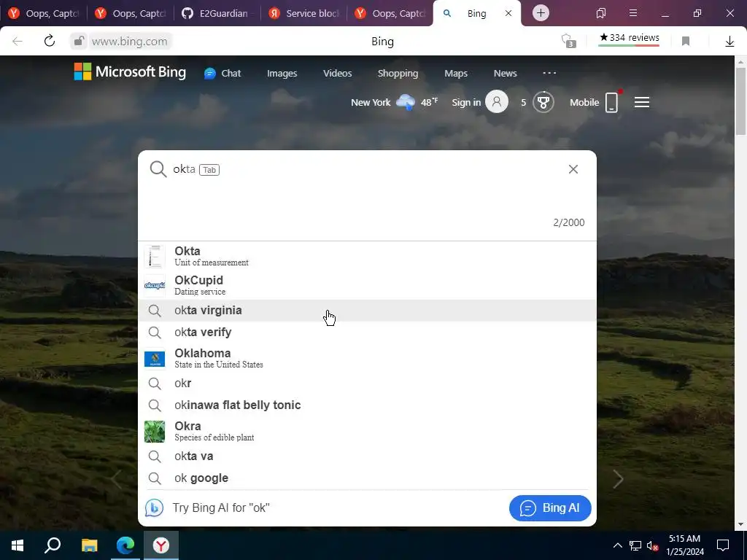Open the Windows Start menu

pos(18,545)
